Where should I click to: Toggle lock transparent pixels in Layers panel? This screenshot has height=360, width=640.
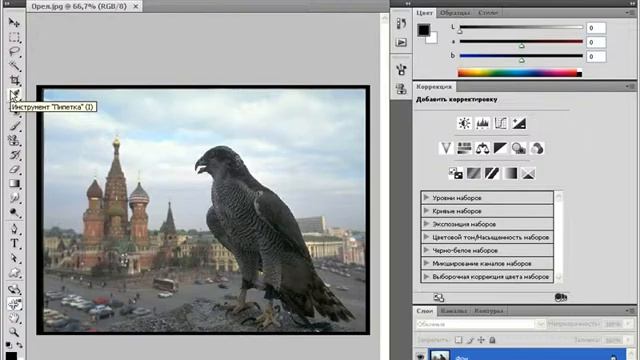[x=458, y=340]
